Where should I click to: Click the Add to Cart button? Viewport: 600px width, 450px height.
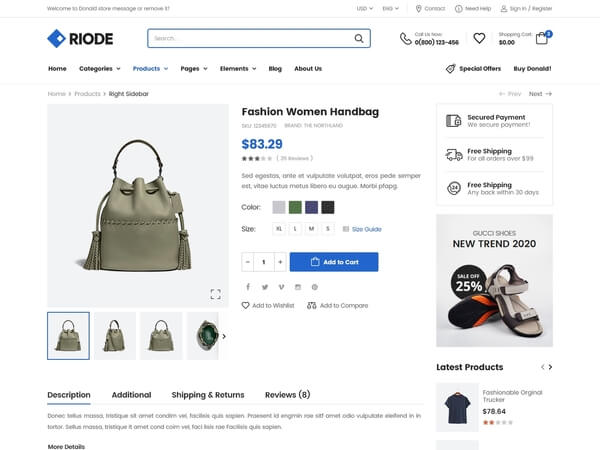[334, 262]
